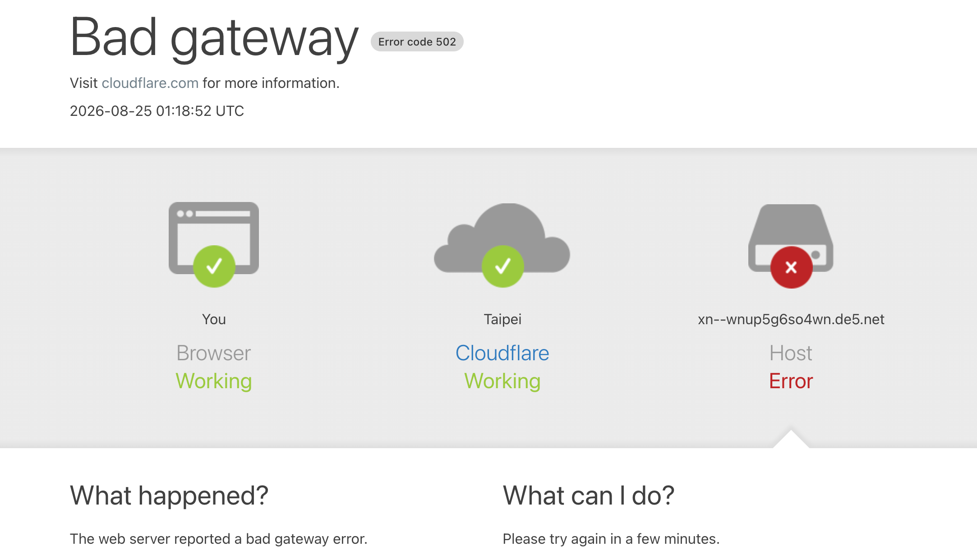Click the Working status under Cloudflare
The width and height of the screenshot is (977, 560).
pyautogui.click(x=502, y=381)
